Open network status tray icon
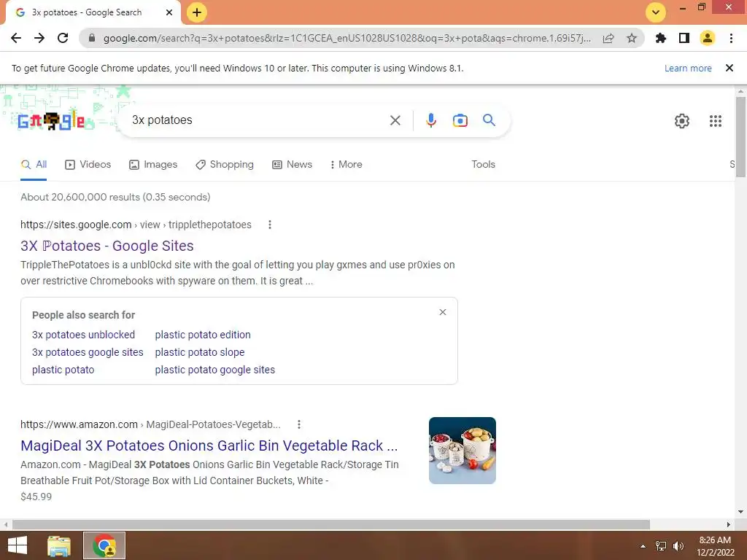The height and width of the screenshot is (560, 747). pyautogui.click(x=661, y=546)
